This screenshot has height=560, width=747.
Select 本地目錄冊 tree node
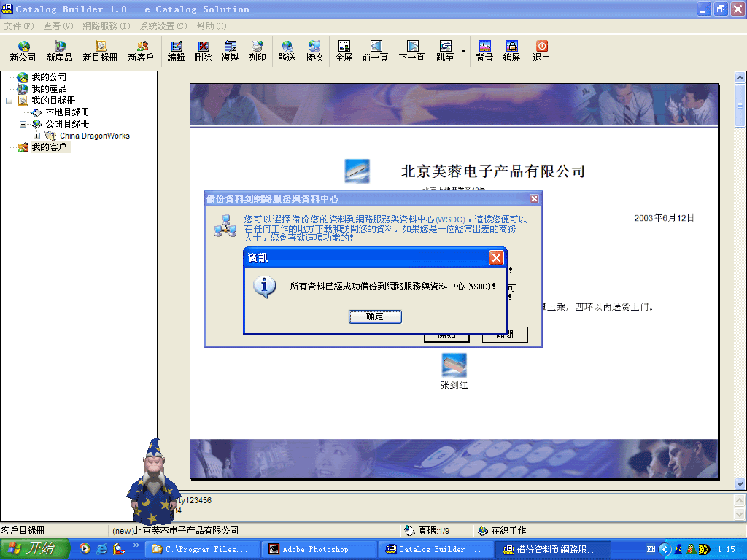[x=67, y=112]
